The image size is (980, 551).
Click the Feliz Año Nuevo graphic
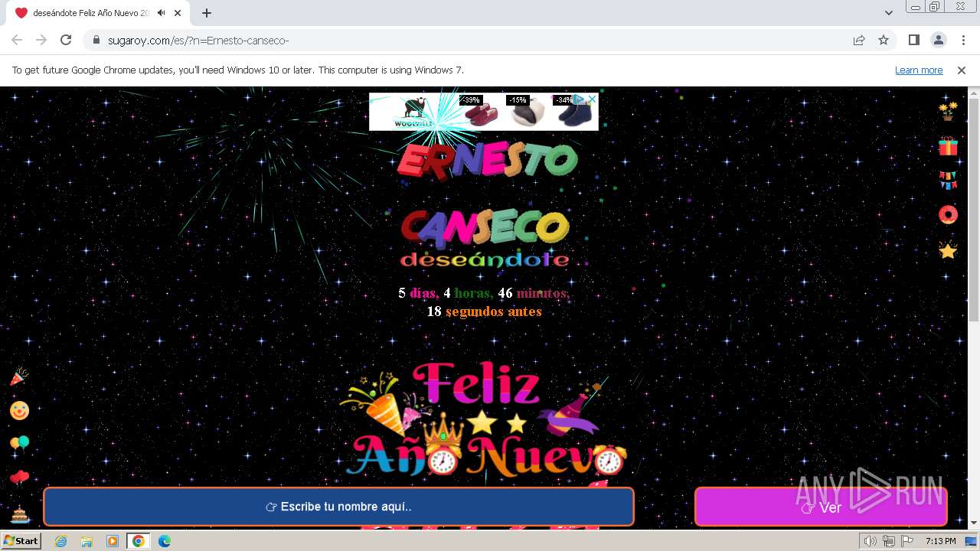(484, 419)
